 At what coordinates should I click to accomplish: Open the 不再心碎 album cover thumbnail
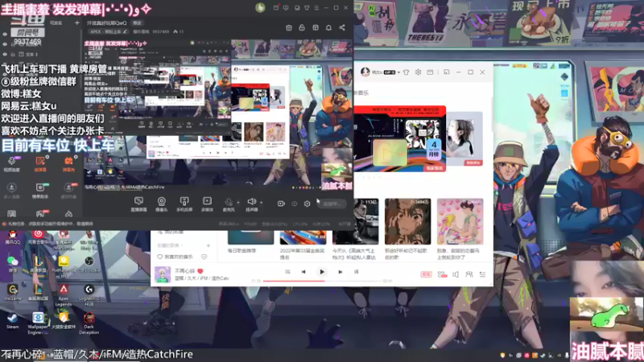click(163, 274)
